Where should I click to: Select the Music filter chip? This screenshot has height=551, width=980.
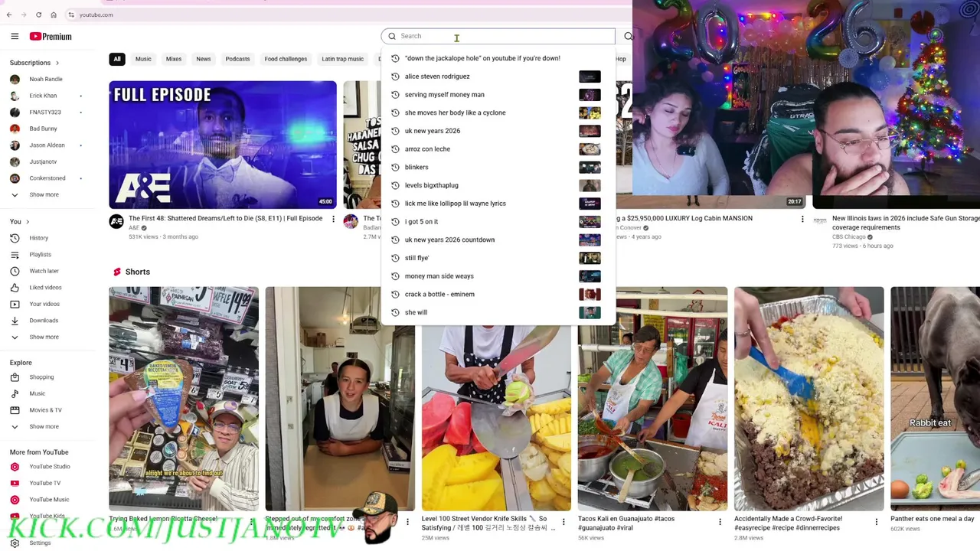[x=143, y=59]
